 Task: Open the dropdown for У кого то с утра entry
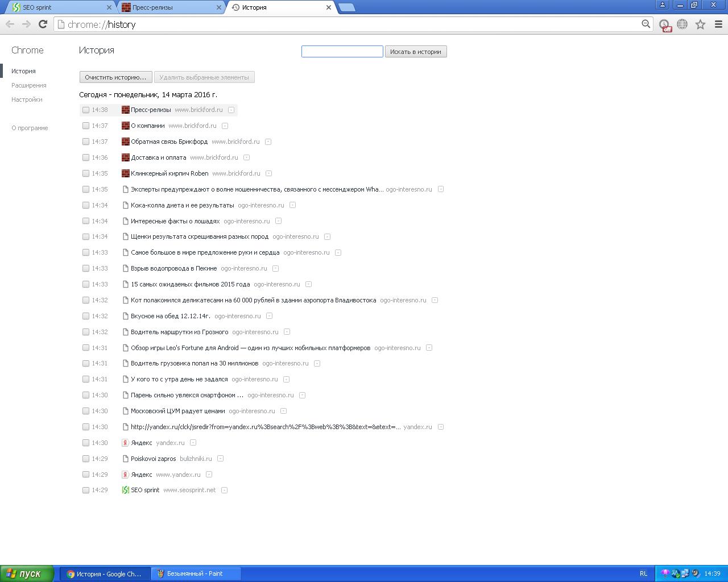pyautogui.click(x=286, y=379)
